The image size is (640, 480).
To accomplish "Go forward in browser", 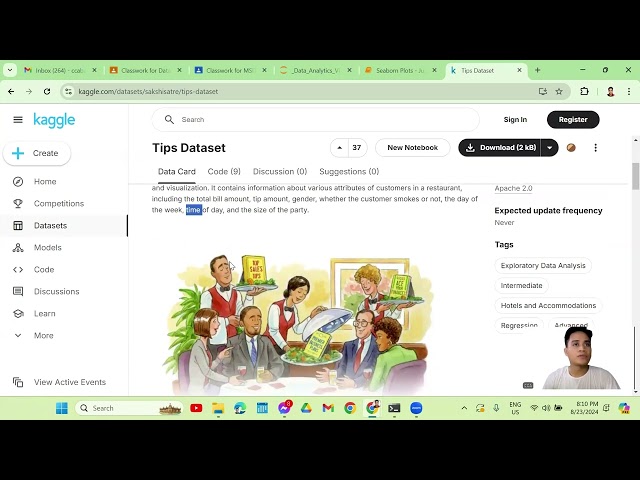I will [x=29, y=92].
